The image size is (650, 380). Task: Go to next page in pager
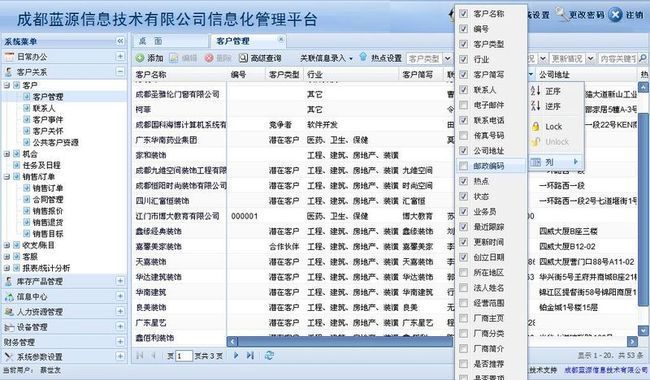236,356
